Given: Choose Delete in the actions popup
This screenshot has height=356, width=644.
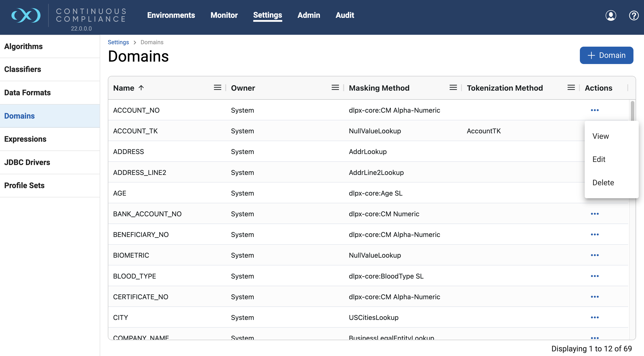Looking at the screenshot, I should click(603, 182).
